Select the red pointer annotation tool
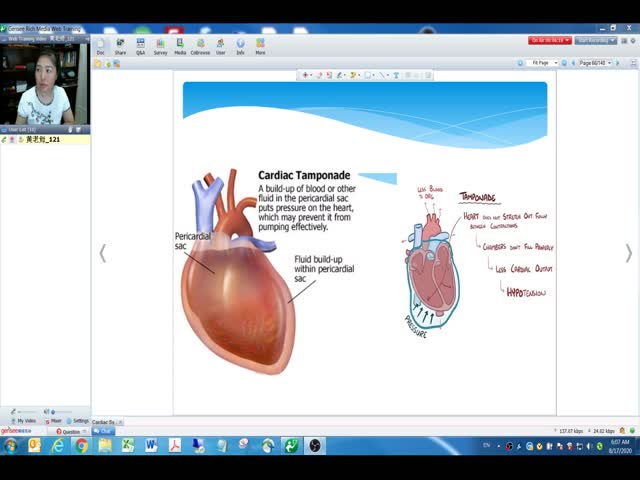 (x=305, y=75)
